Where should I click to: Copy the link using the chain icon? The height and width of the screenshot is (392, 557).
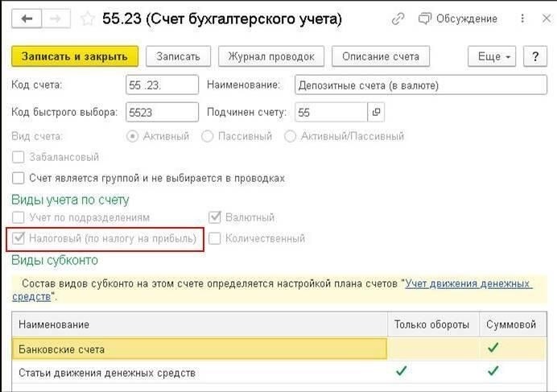398,19
